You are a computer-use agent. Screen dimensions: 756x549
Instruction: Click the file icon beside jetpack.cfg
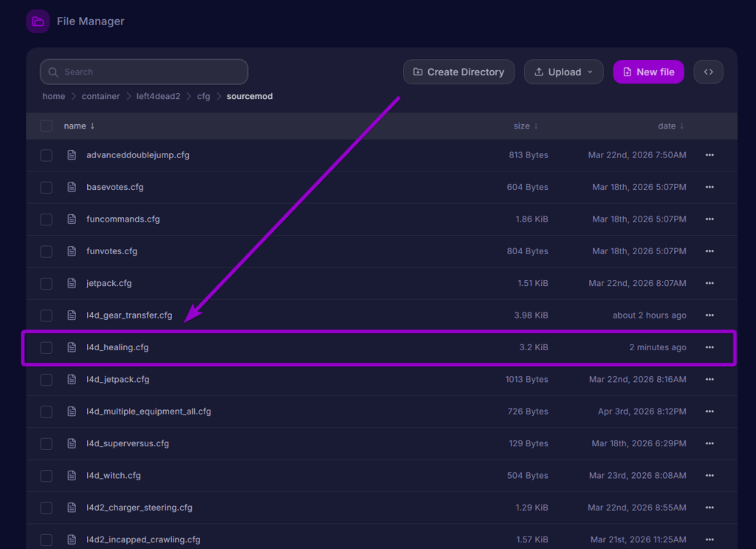(x=71, y=283)
